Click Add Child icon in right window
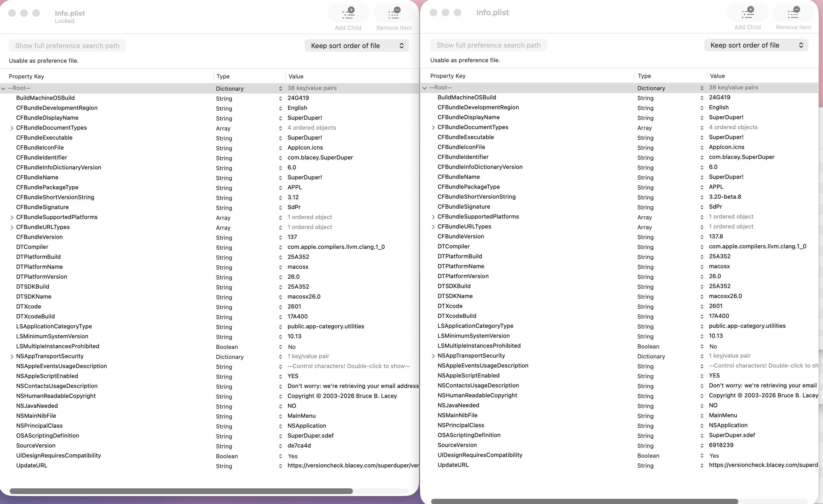Viewport: 823px width, 504px height. 748,13
